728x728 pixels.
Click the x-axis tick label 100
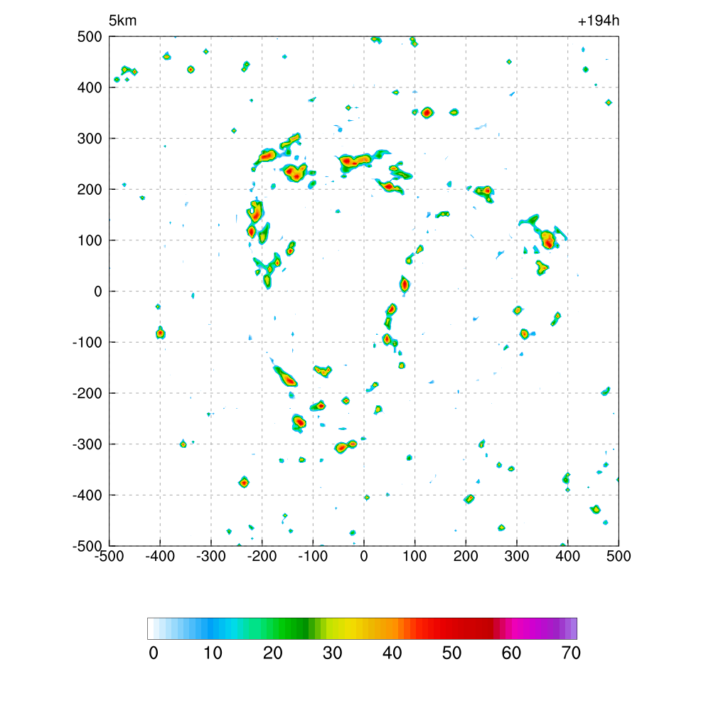tap(414, 556)
